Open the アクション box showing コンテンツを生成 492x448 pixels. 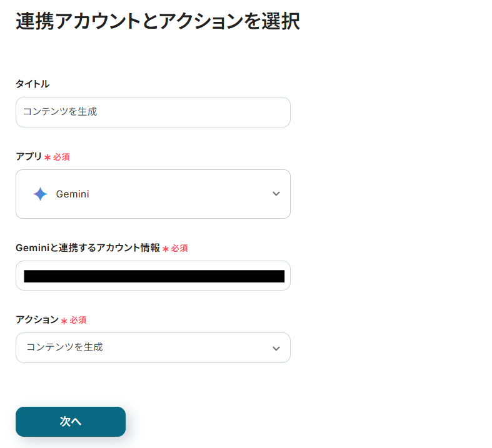[144, 347]
